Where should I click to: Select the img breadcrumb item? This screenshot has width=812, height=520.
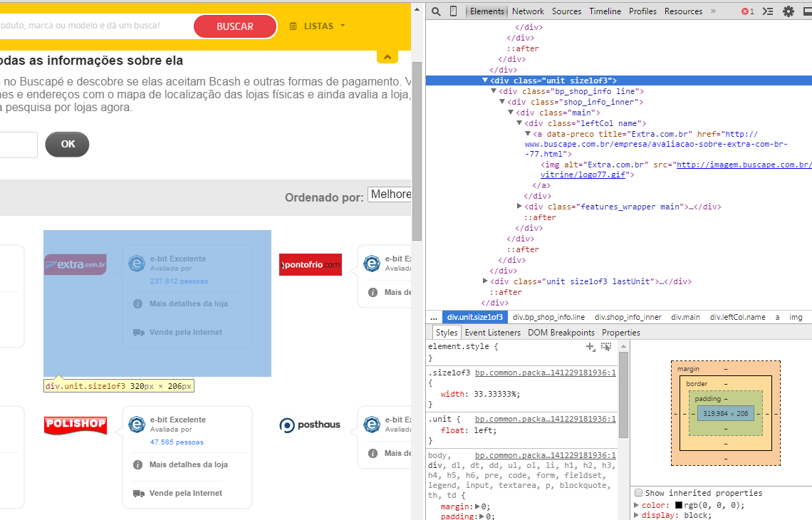796,317
